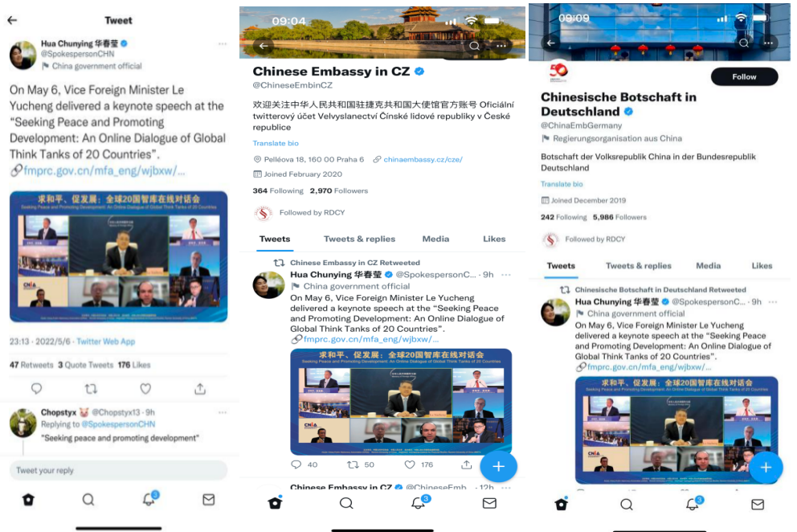Follow Chinesische Botschaft in Deutschland
This screenshot has width=797, height=532.
pyautogui.click(x=744, y=77)
